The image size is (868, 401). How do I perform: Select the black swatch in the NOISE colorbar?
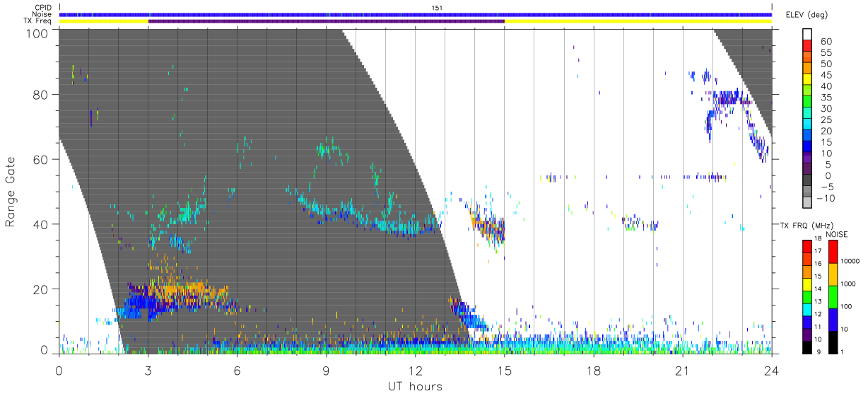point(833,342)
